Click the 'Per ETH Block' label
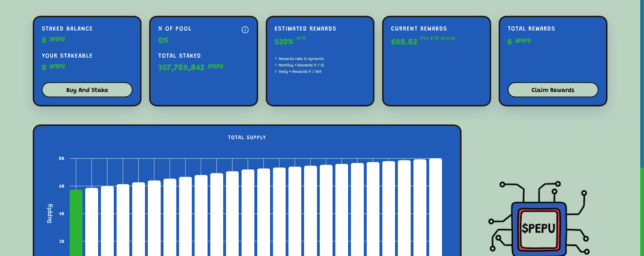Screen dimensions: 644x256 click(x=438, y=38)
